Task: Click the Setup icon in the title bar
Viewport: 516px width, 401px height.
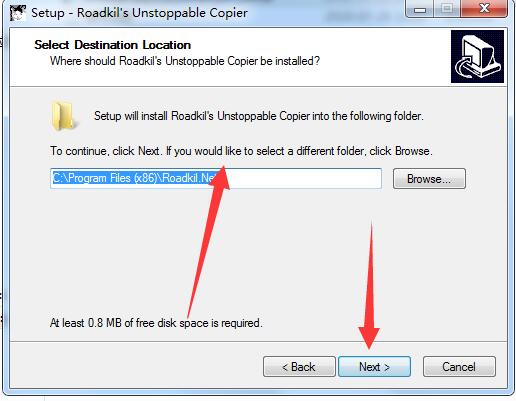Action: click(x=18, y=13)
